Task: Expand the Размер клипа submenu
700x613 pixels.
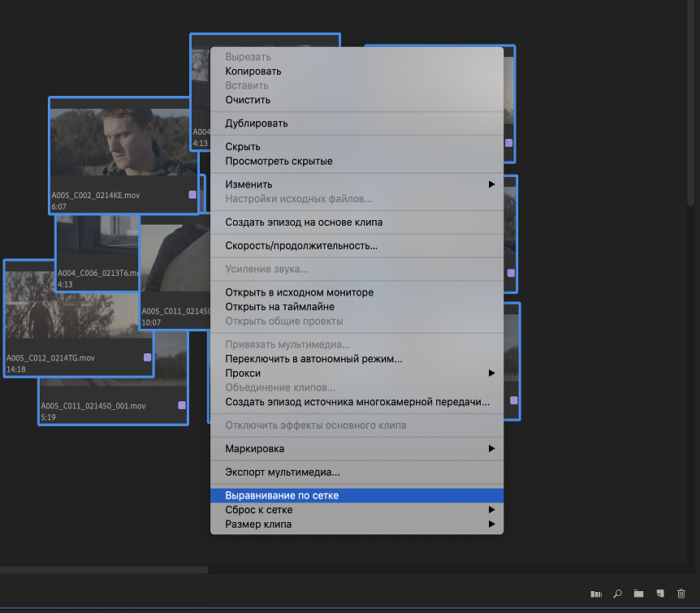Action: (356, 525)
